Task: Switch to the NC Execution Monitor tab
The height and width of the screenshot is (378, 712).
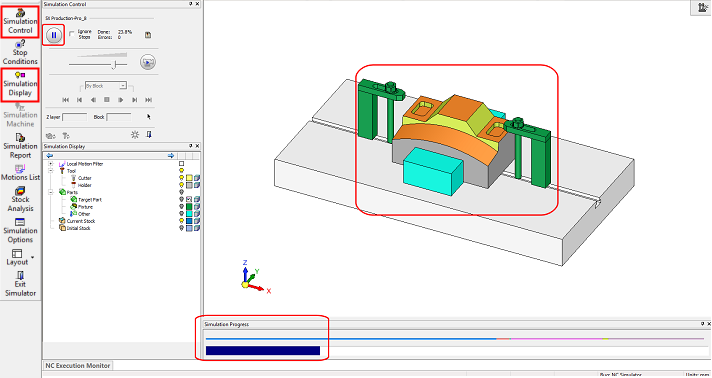Action: coord(78,365)
